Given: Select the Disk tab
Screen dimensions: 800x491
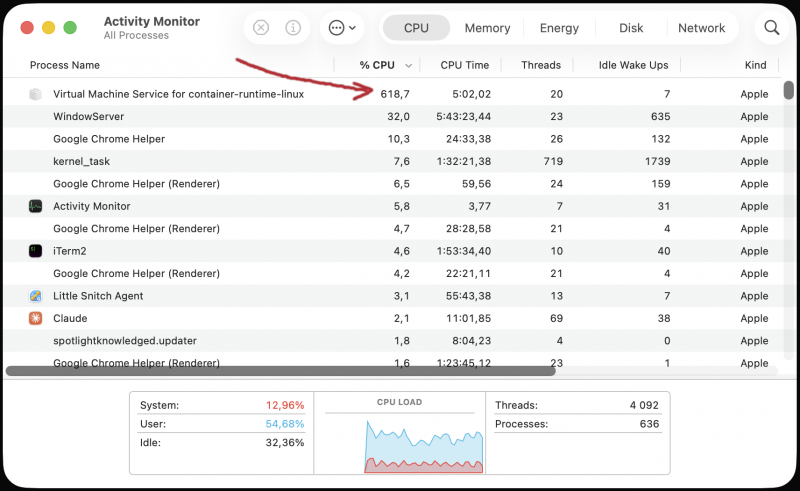Looking at the screenshot, I should [x=631, y=28].
